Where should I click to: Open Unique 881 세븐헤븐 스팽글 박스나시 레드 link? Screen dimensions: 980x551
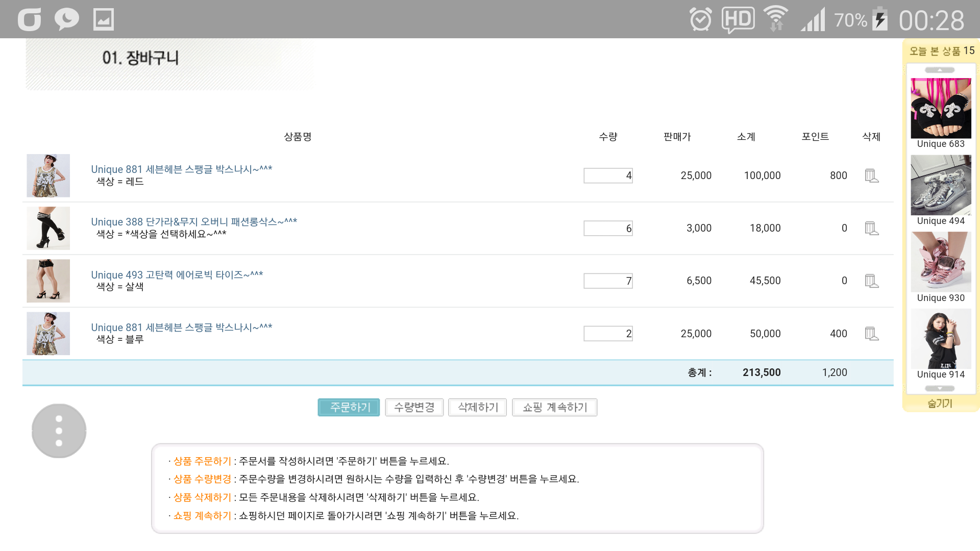click(x=182, y=169)
